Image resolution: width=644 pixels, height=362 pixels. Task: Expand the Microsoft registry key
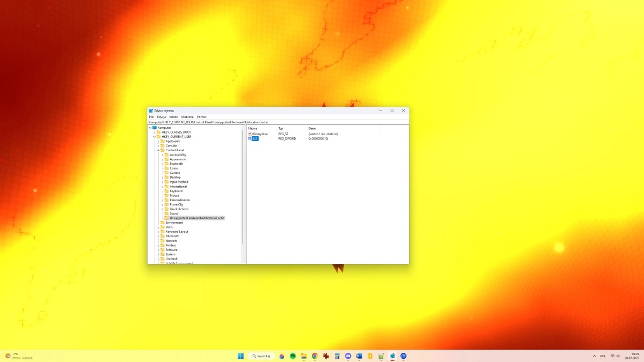159,236
